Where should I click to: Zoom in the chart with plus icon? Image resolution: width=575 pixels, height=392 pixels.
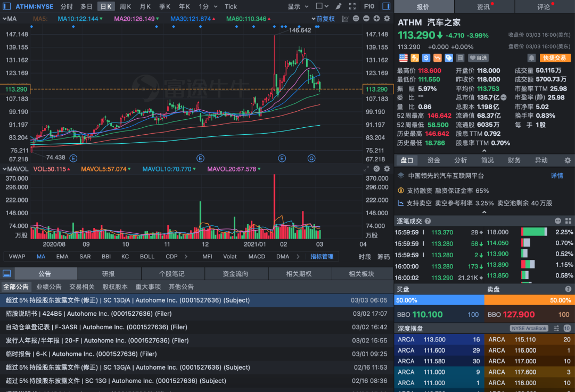click(376, 19)
